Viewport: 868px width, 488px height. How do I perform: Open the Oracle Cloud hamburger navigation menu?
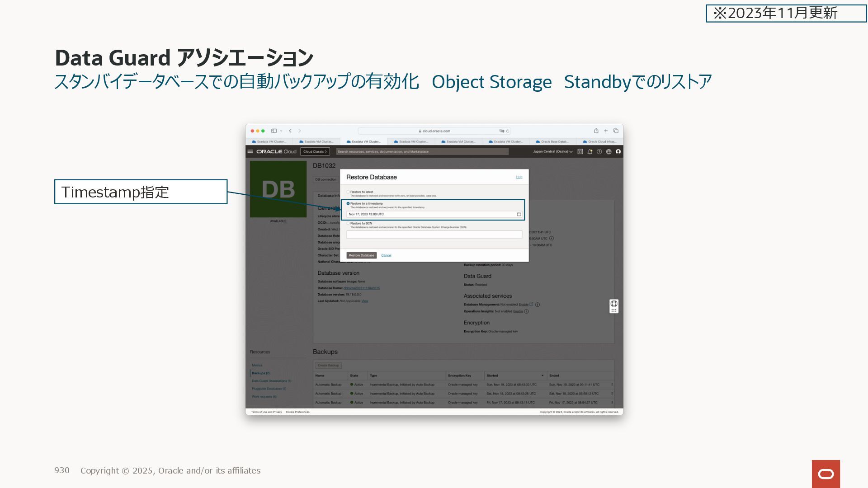pos(250,152)
